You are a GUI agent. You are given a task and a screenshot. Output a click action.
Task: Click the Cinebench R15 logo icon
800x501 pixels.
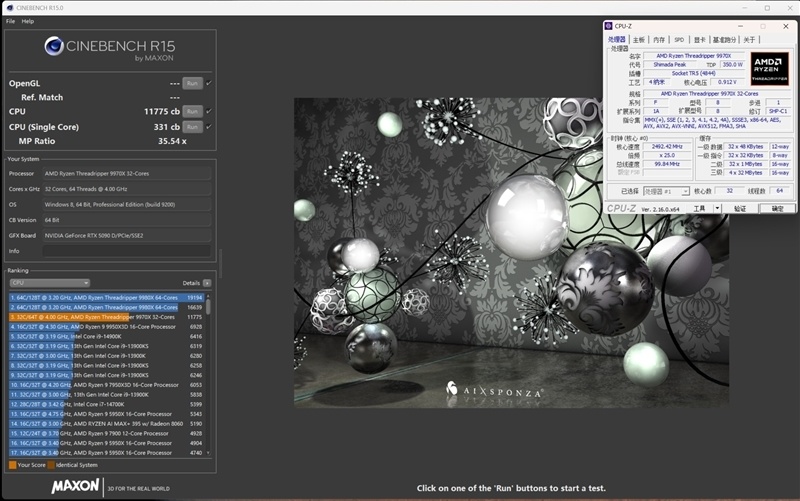click(55, 47)
